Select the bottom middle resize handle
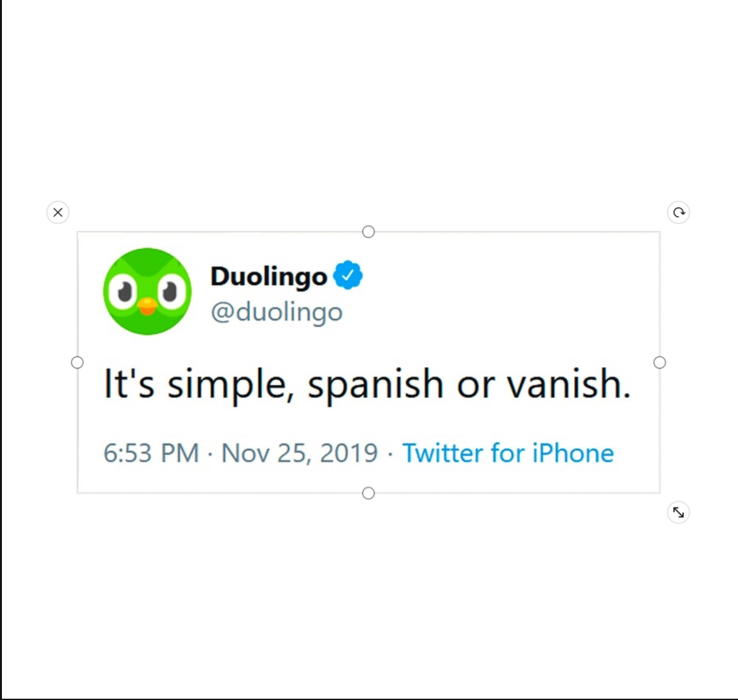 pyautogui.click(x=368, y=494)
